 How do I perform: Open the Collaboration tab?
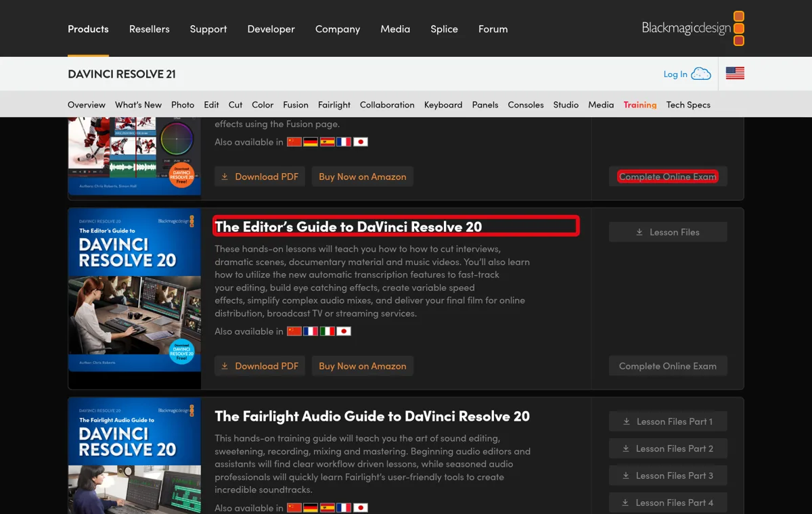click(x=387, y=105)
